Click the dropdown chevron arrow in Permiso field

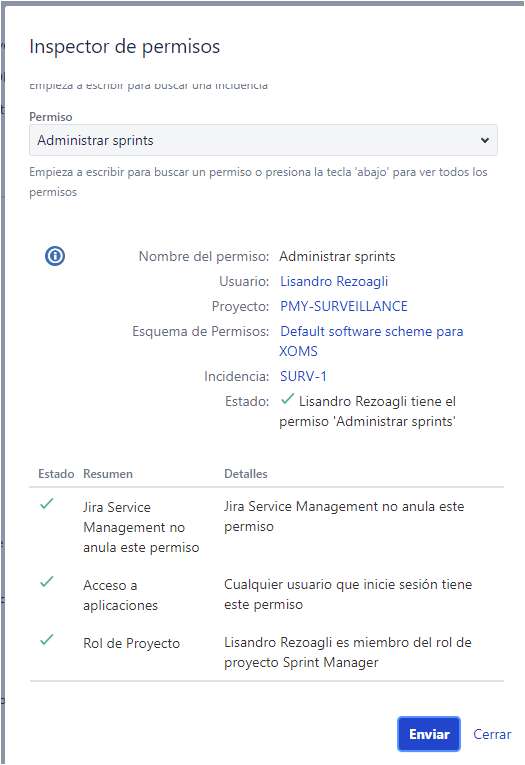click(485, 140)
